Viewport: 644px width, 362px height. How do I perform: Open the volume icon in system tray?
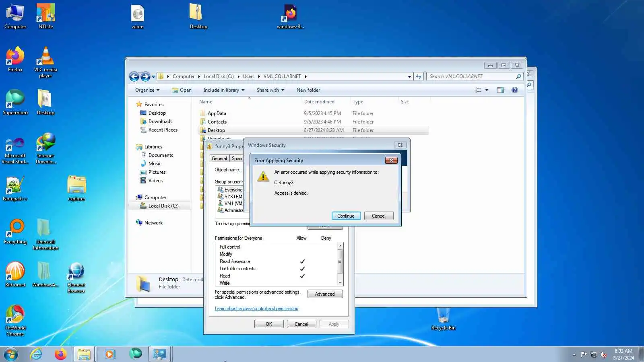[603, 354]
